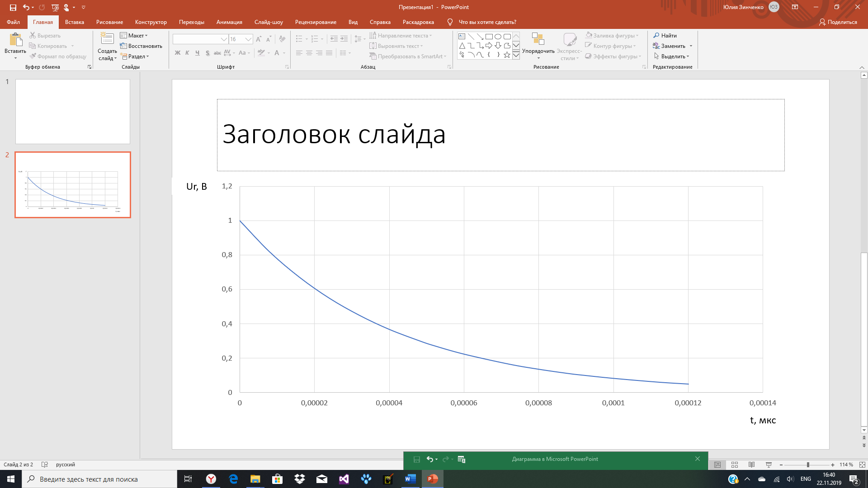Clear all formatting eraser icon

[x=282, y=39]
